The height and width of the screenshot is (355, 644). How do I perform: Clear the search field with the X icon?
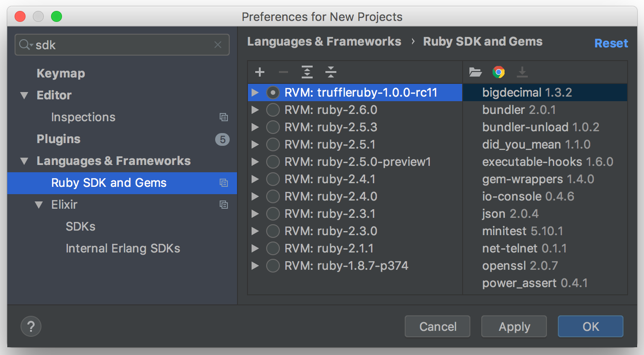218,45
